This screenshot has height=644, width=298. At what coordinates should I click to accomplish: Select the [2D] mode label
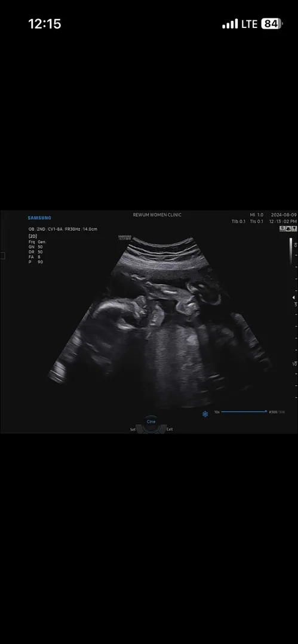tap(32, 236)
